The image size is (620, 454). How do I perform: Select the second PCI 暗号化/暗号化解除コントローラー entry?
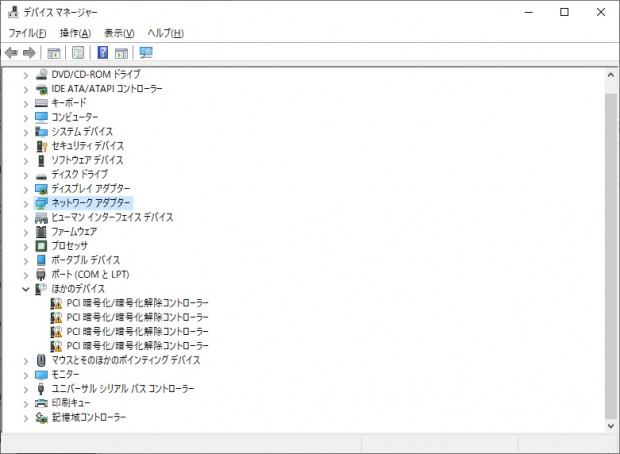click(137, 317)
